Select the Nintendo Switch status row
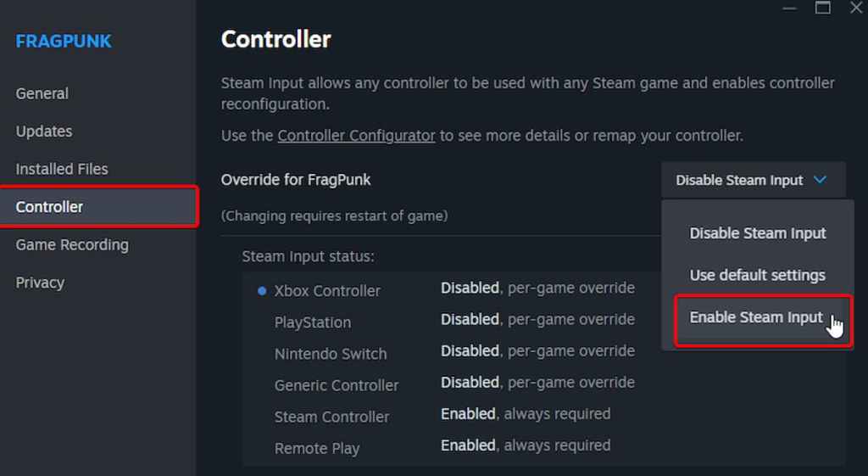868x476 pixels. tap(331, 354)
